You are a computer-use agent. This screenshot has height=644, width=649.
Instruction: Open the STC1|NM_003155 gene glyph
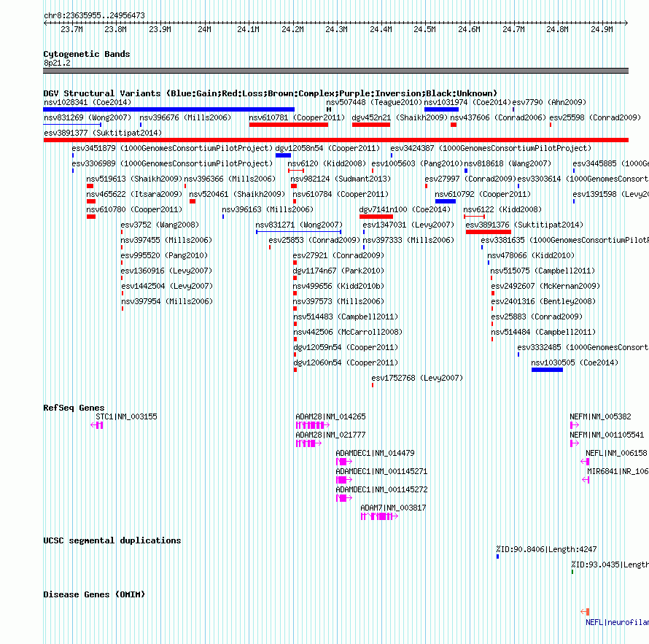97,425
